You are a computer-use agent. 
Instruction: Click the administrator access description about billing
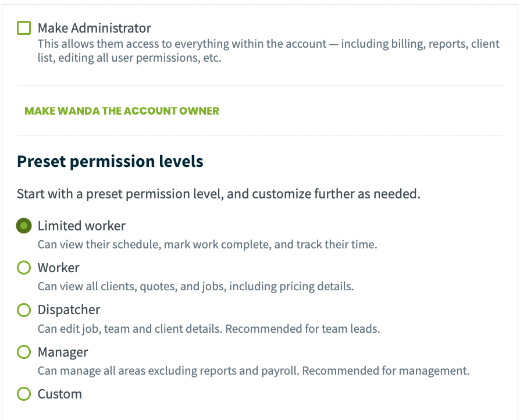[268, 51]
